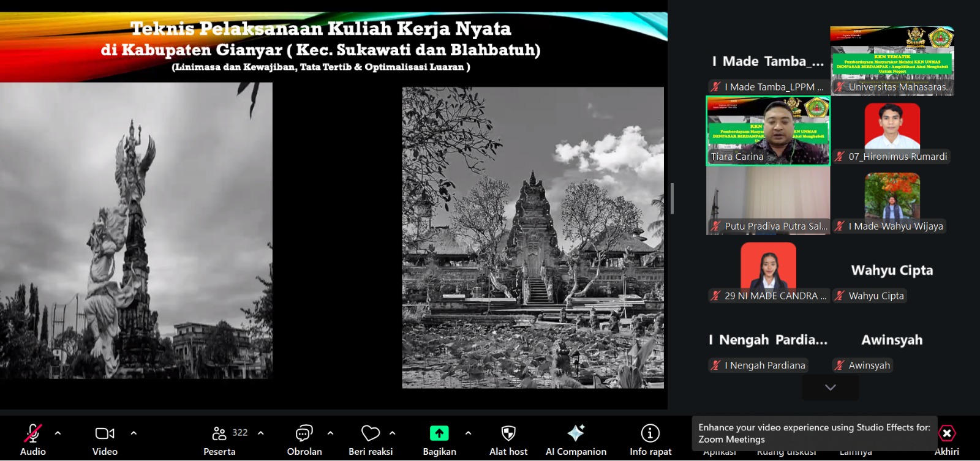Select 07_Hironimus Rumardi's video tile
Screen dimensions: 980x461
click(892, 130)
